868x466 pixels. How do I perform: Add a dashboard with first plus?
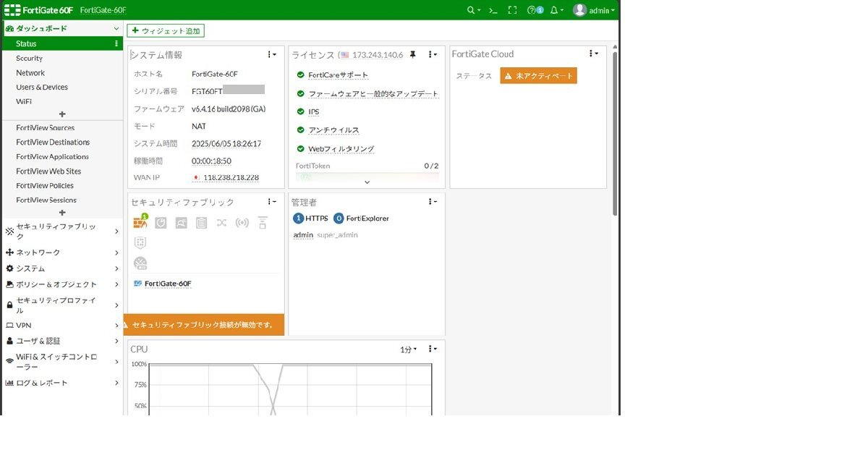click(x=62, y=114)
